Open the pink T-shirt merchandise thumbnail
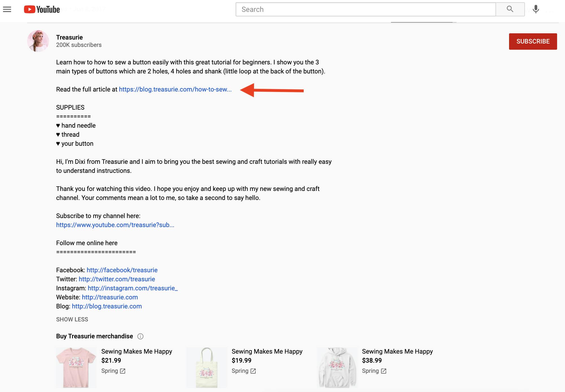 coord(76,367)
